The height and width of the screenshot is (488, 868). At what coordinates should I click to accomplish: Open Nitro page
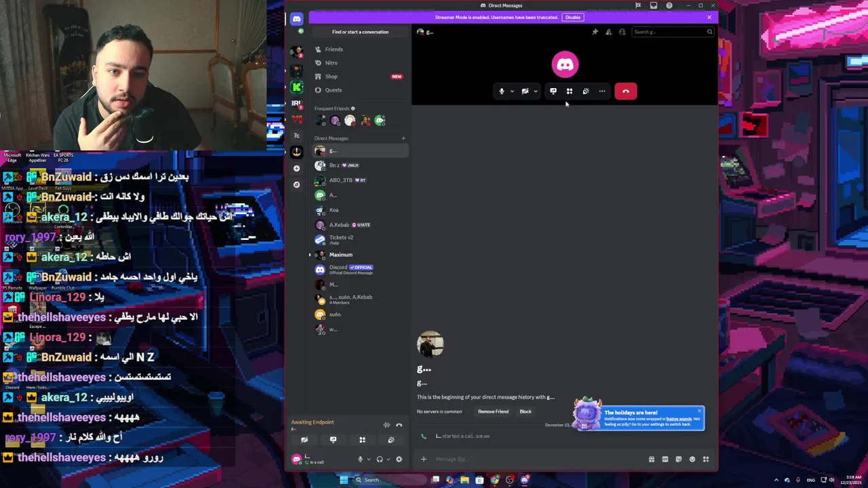point(360,63)
